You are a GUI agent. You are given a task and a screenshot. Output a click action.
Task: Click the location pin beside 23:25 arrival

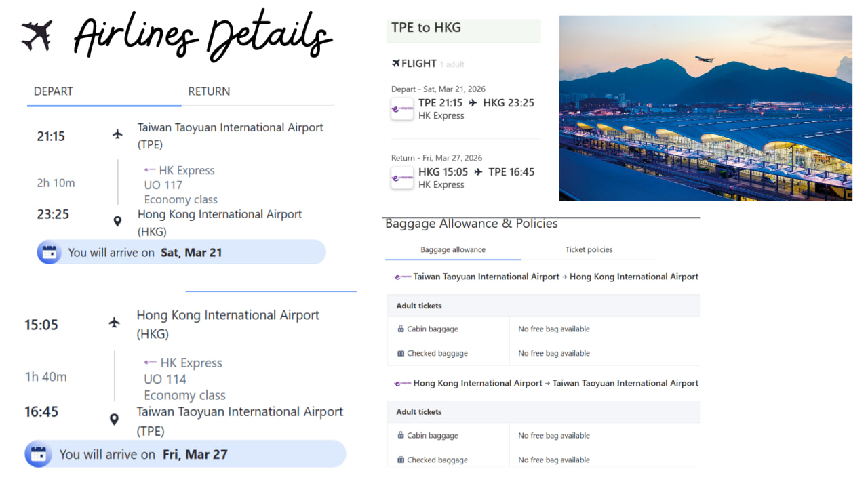click(x=117, y=221)
